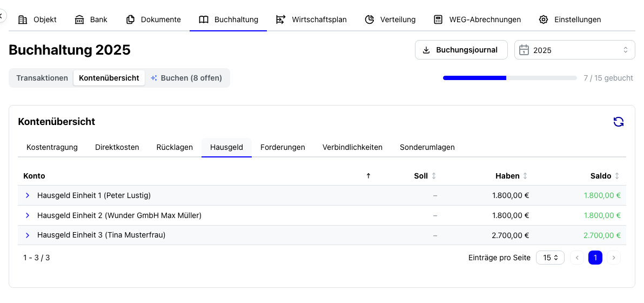Click the Wirtschaftsplan list-arrow icon
644x303 pixels.
[x=280, y=19]
